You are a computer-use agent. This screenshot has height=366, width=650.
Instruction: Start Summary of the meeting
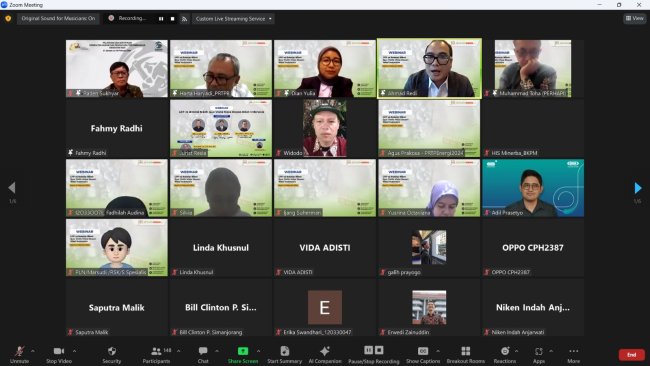284,355
